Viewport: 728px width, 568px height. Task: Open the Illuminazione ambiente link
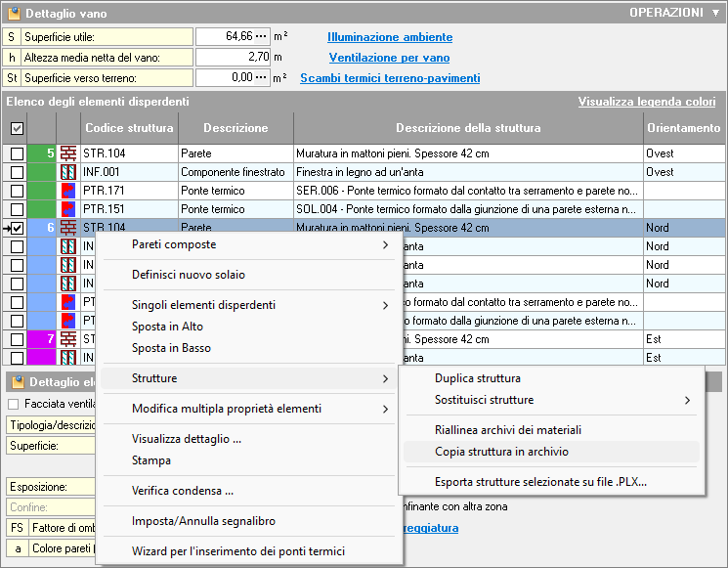point(390,37)
